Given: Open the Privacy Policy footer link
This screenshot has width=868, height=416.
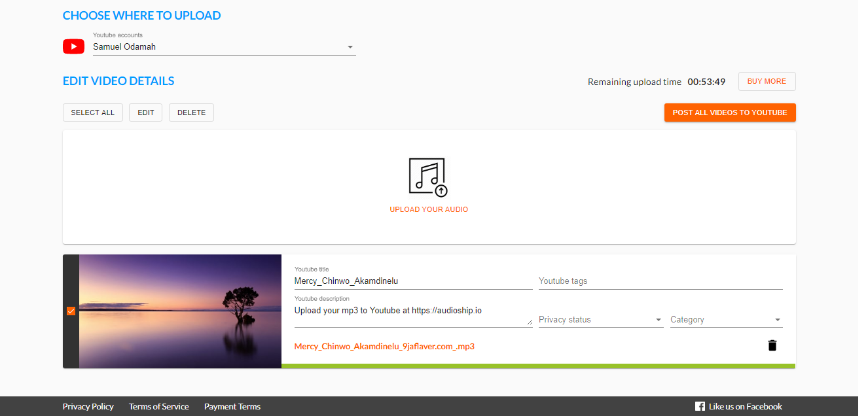Looking at the screenshot, I should coord(88,406).
